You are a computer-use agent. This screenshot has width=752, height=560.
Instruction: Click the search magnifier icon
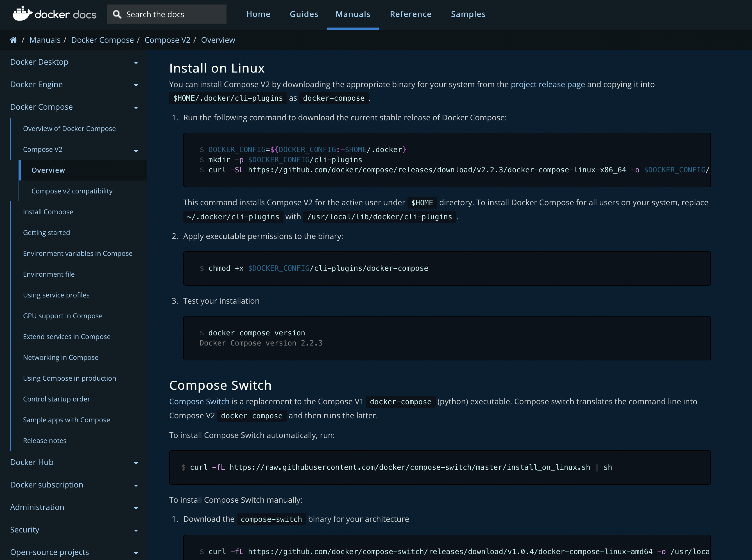click(117, 14)
